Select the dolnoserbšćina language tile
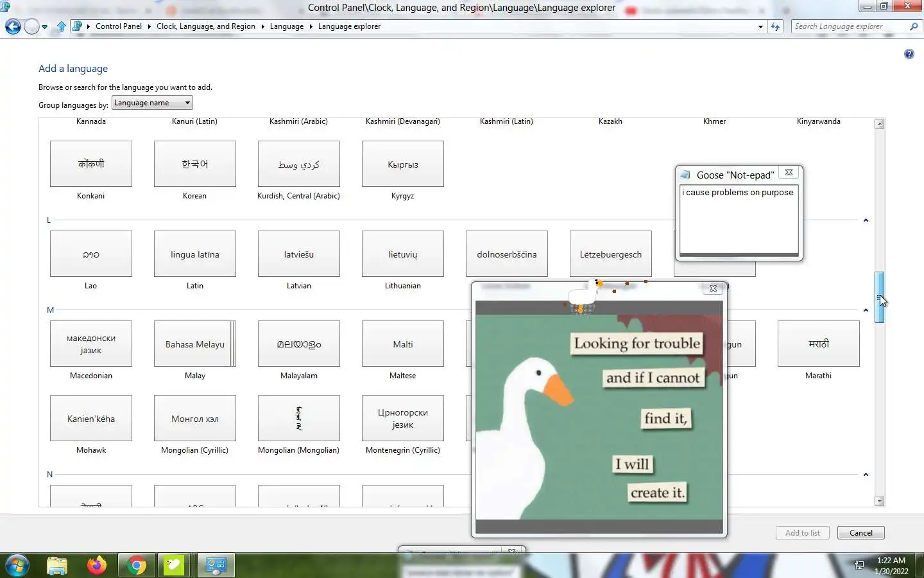 507,254
